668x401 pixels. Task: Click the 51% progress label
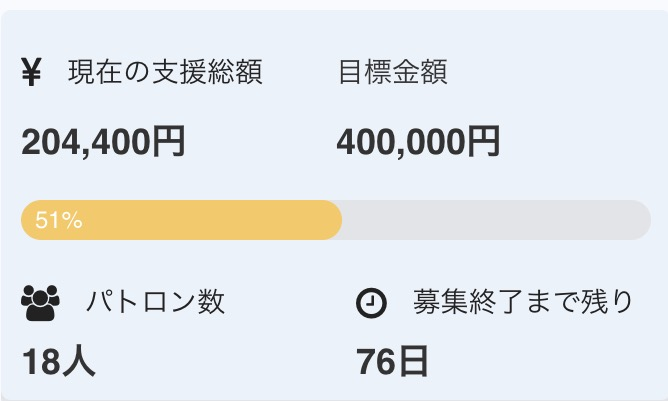pyautogui.click(x=58, y=221)
